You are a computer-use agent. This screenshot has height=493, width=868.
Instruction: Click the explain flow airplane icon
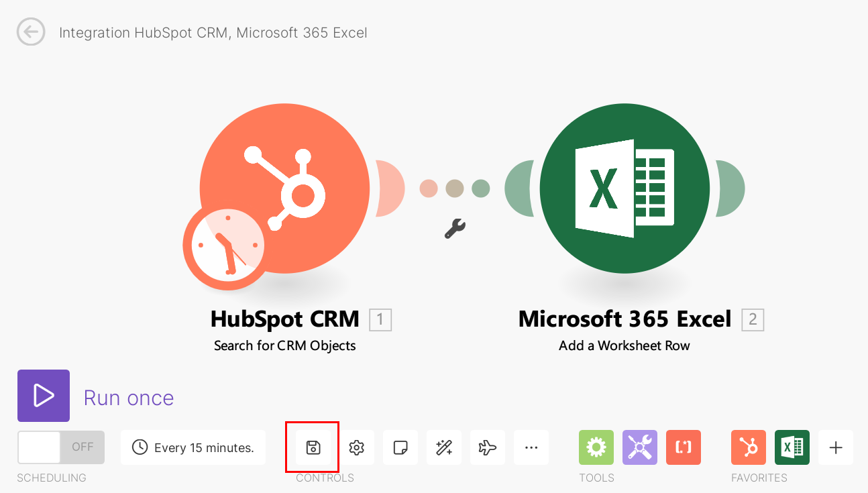coord(488,447)
